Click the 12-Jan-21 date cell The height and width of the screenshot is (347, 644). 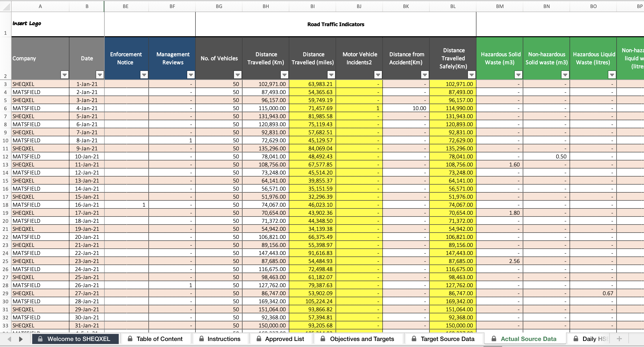tap(87, 172)
